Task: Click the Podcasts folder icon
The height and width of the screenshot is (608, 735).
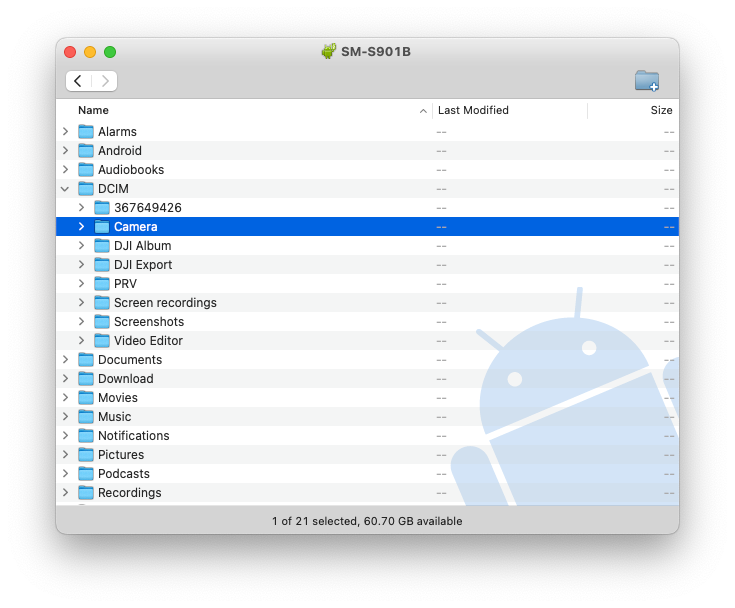Action: coord(86,473)
